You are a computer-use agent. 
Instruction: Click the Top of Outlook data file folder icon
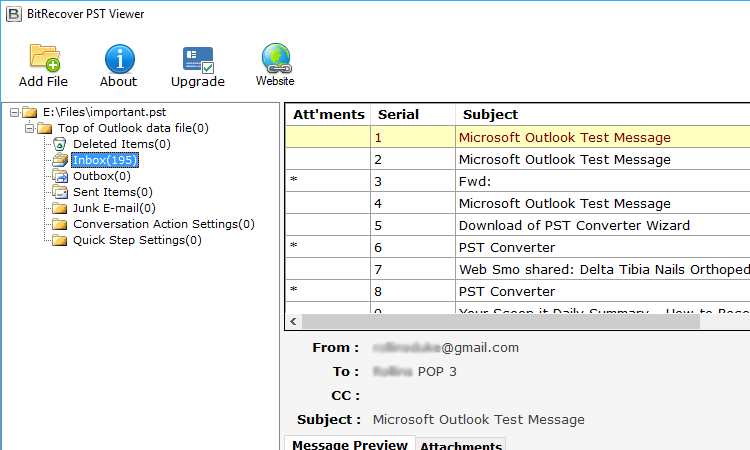coord(44,128)
